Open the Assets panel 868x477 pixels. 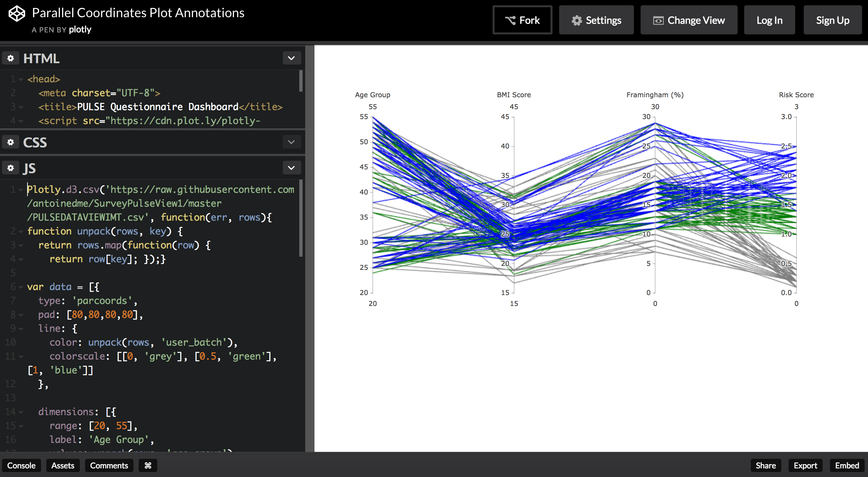(63, 465)
